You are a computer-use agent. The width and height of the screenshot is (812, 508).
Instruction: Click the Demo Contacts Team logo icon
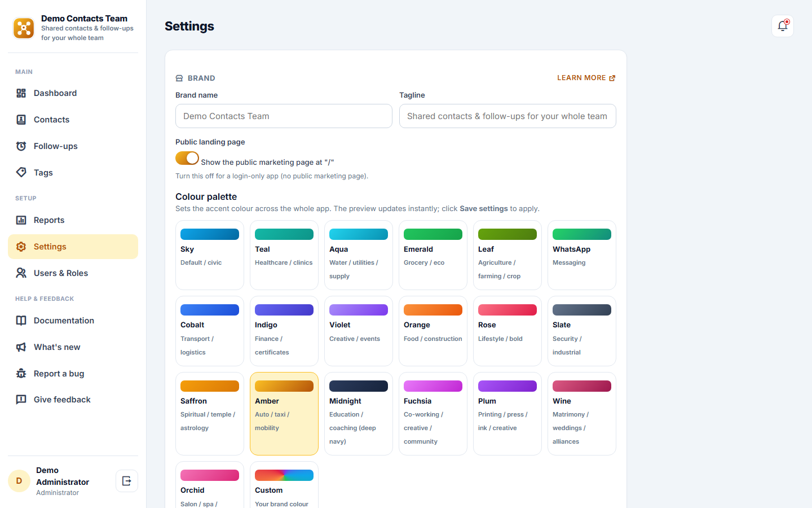tap(24, 28)
